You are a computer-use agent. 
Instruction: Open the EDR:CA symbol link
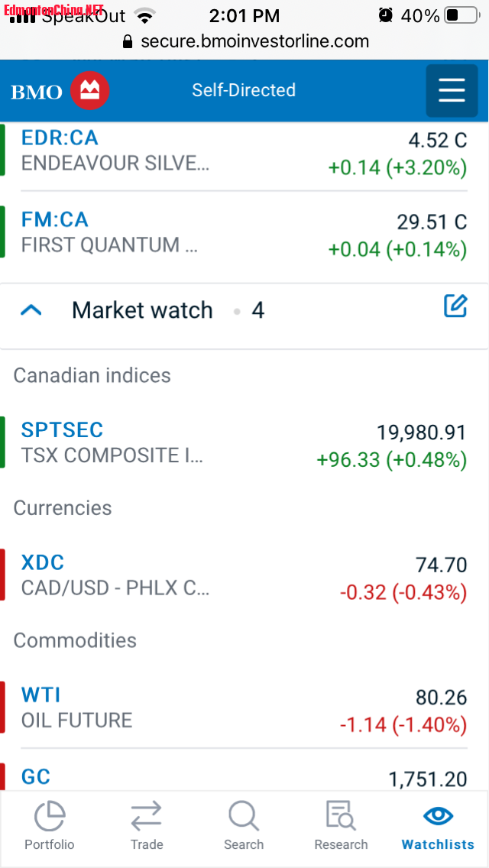[x=60, y=138]
